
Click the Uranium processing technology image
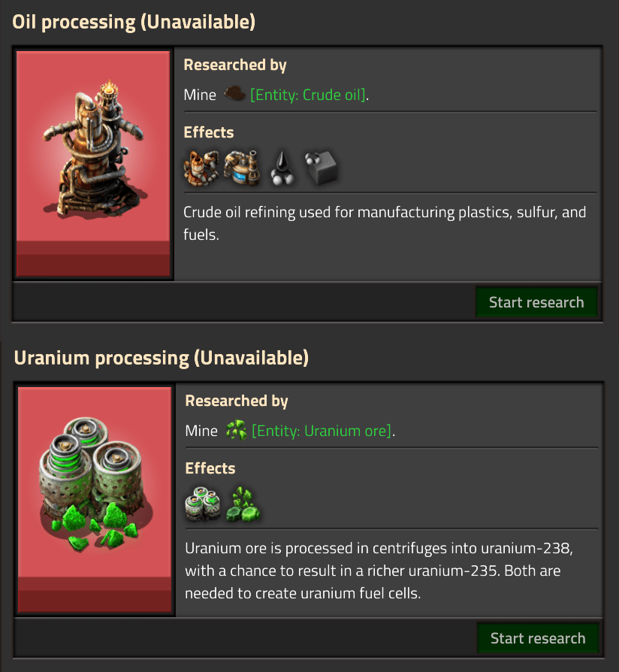[95, 500]
